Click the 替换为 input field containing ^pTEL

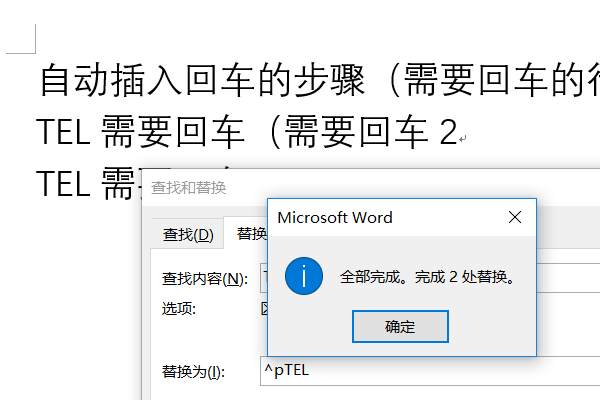(x=430, y=371)
